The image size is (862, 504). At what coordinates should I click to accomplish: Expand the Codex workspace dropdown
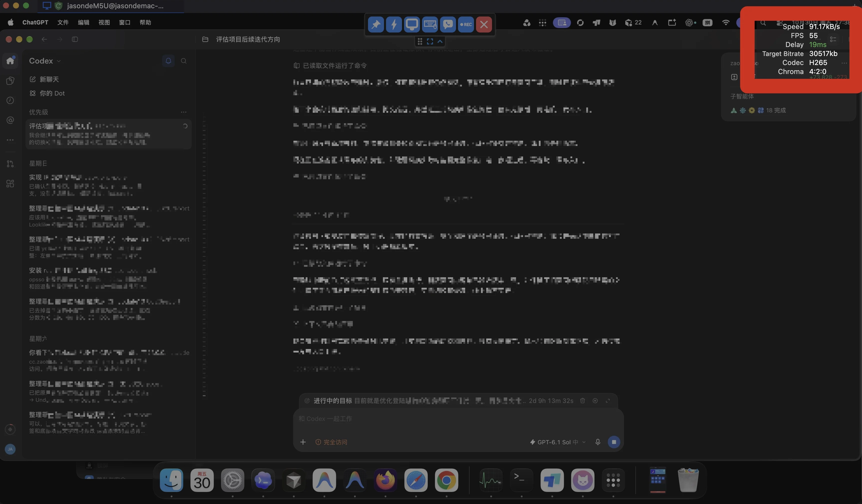point(45,61)
